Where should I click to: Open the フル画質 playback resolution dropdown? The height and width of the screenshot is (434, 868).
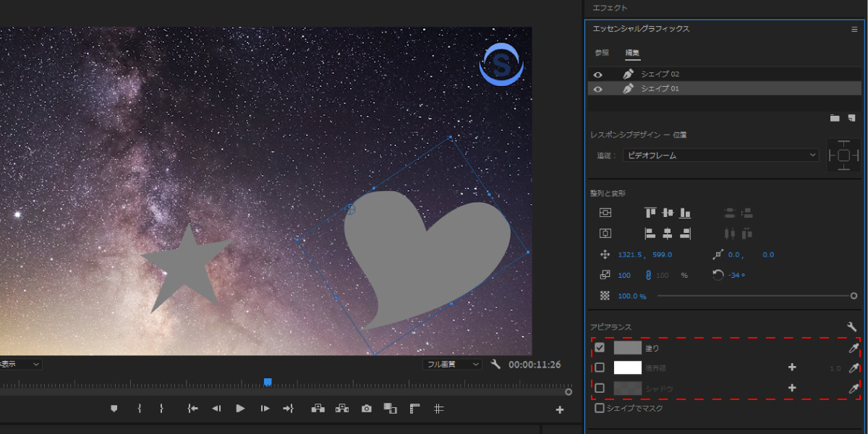click(x=453, y=365)
